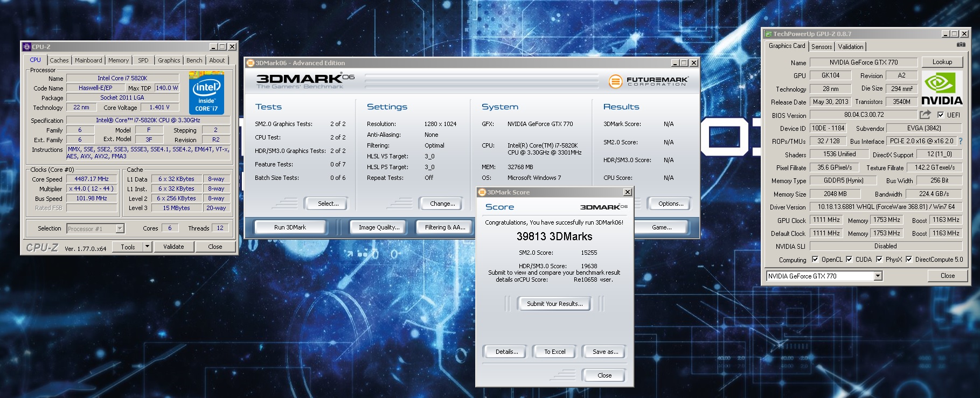980x398 pixels.
Task: Switch to the Caches tab in CPU-Z
Action: coord(59,60)
